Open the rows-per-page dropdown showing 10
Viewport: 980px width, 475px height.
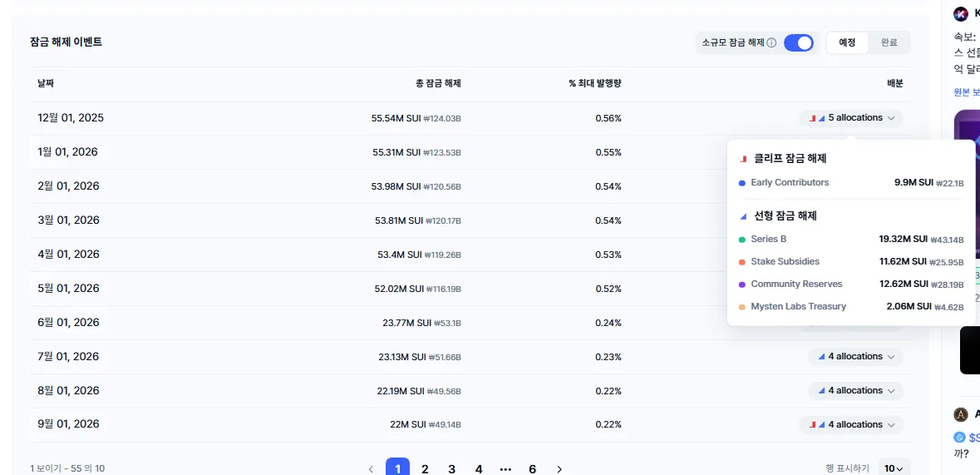[894, 468]
